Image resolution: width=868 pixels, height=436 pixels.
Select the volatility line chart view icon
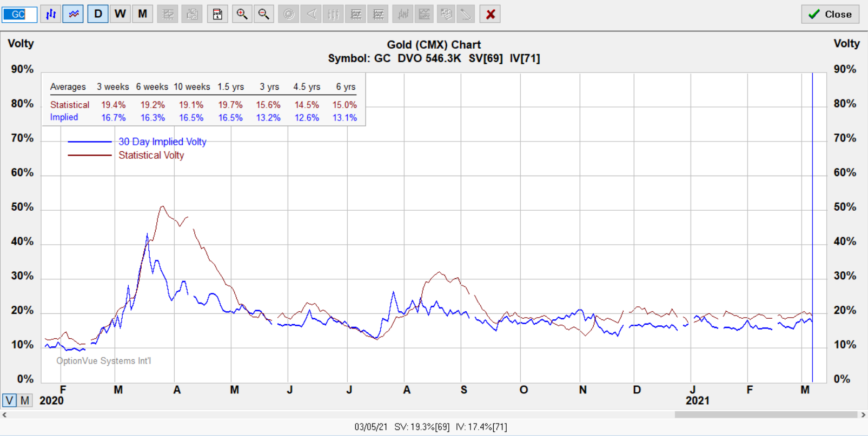click(73, 15)
